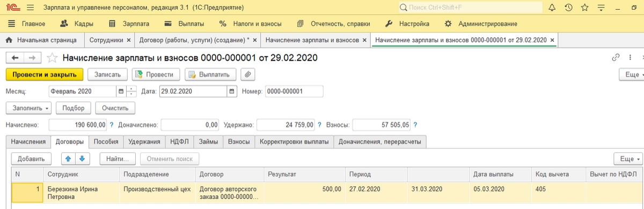Open the Кадры section
Viewport: 644px width, 209px height.
coord(77,24)
